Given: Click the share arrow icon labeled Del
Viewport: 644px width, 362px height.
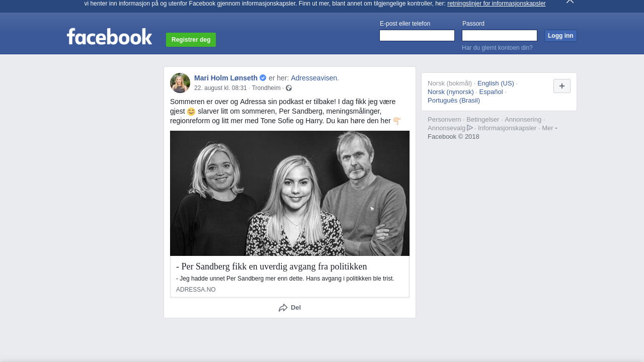Looking at the screenshot, I should tap(283, 308).
